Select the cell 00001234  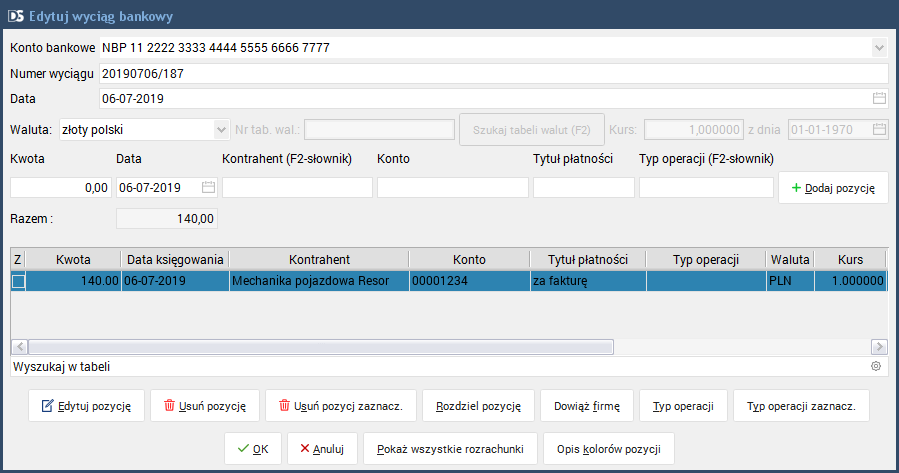(470, 281)
